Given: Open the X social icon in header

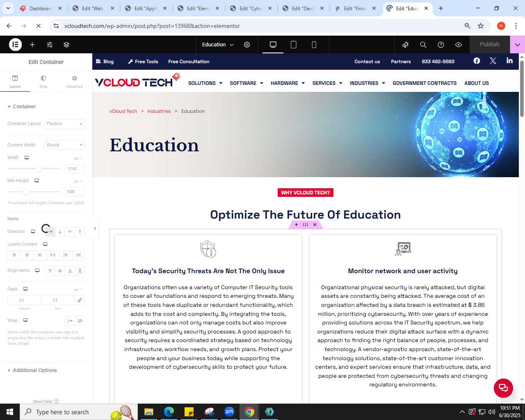Looking at the screenshot, I should (x=493, y=61).
